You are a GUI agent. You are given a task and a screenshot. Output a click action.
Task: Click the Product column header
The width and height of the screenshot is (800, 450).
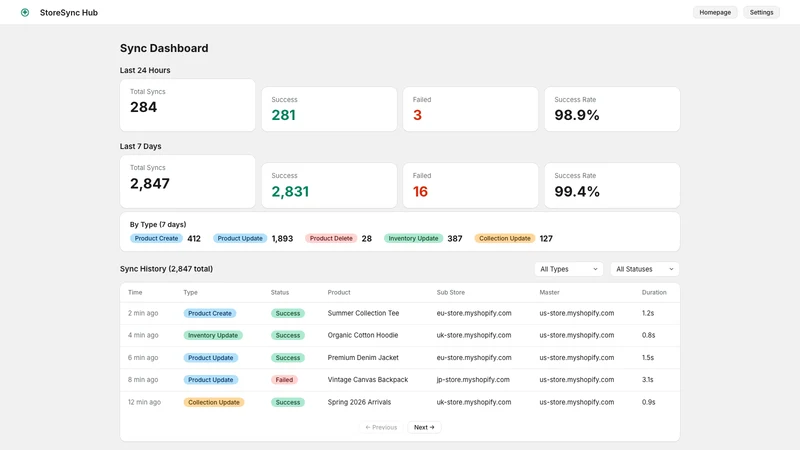(x=339, y=292)
